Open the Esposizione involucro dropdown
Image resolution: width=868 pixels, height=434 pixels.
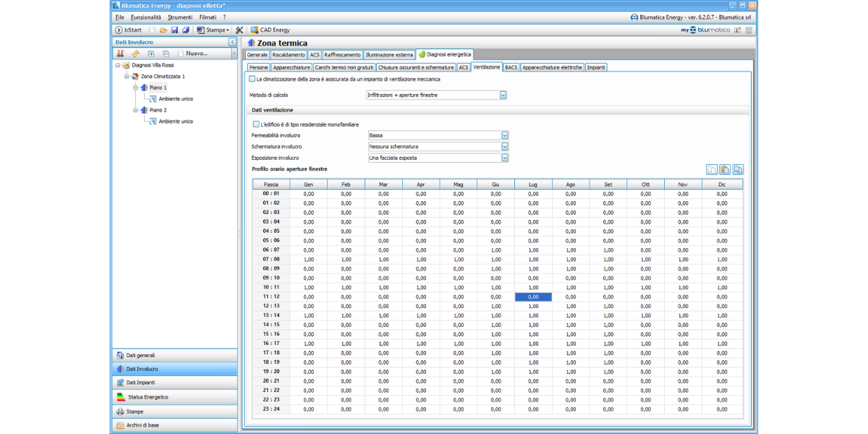(505, 158)
